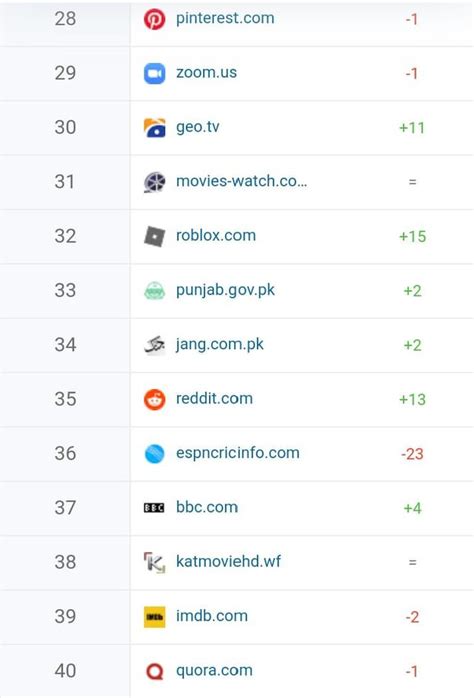474x698 pixels.
Task: Click the Zoom camera icon
Action: click(154, 73)
